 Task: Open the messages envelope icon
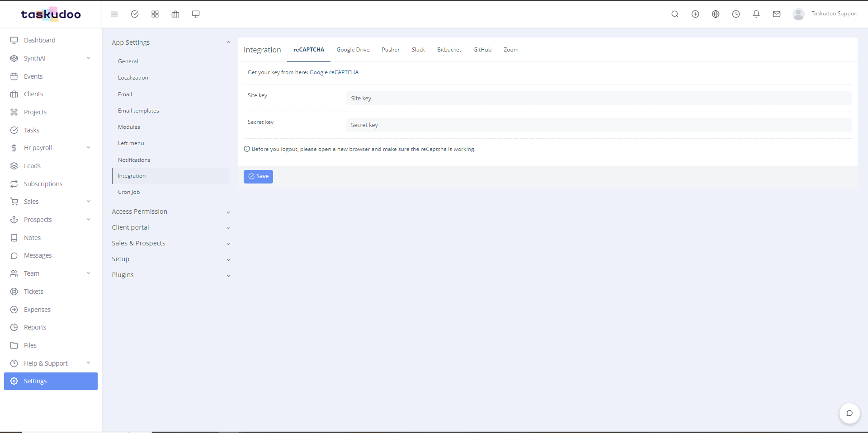coord(777,14)
